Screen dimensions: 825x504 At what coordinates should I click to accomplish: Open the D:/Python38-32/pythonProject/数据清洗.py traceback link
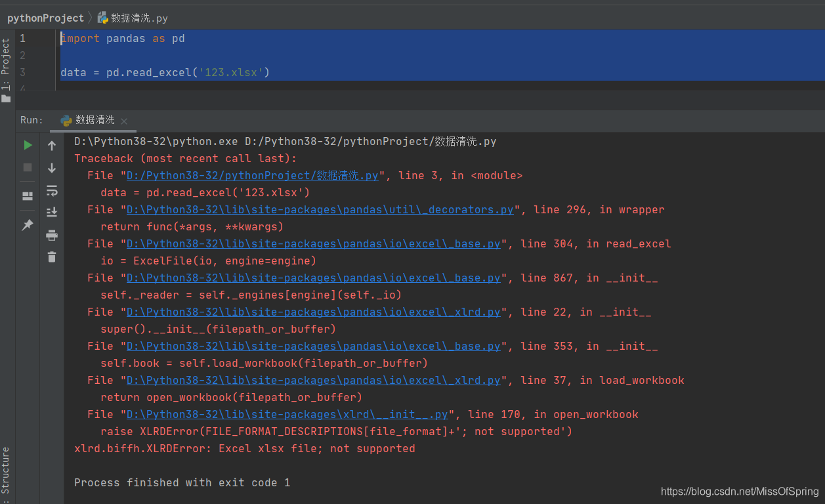[x=253, y=175]
